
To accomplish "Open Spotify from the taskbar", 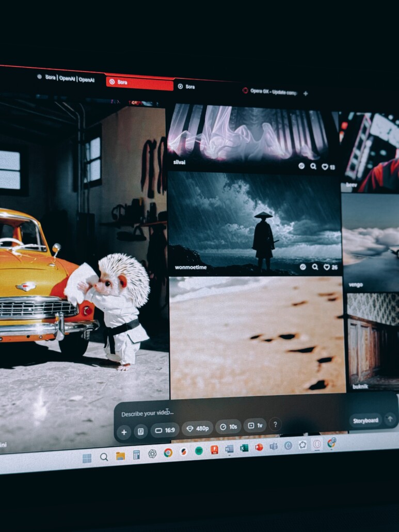I will 199,450.
